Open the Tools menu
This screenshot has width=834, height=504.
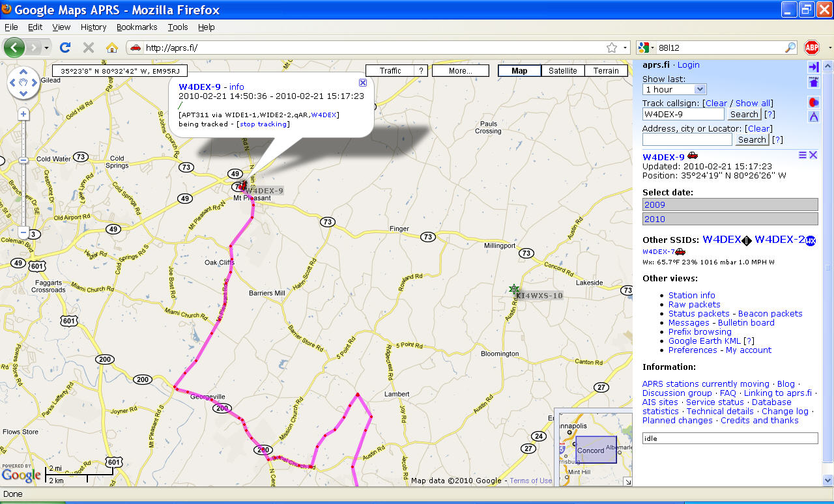click(178, 27)
